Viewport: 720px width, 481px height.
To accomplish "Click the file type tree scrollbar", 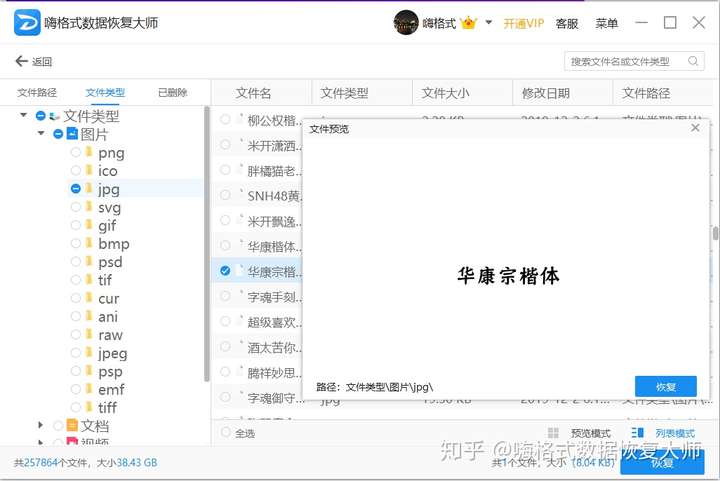I will click(x=207, y=243).
